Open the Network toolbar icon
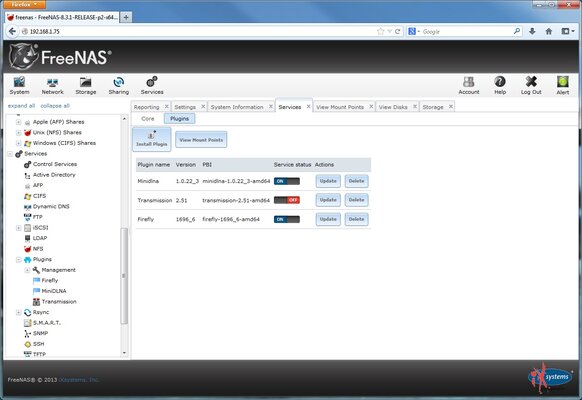Viewport: 582px width, 400px height. tap(52, 85)
